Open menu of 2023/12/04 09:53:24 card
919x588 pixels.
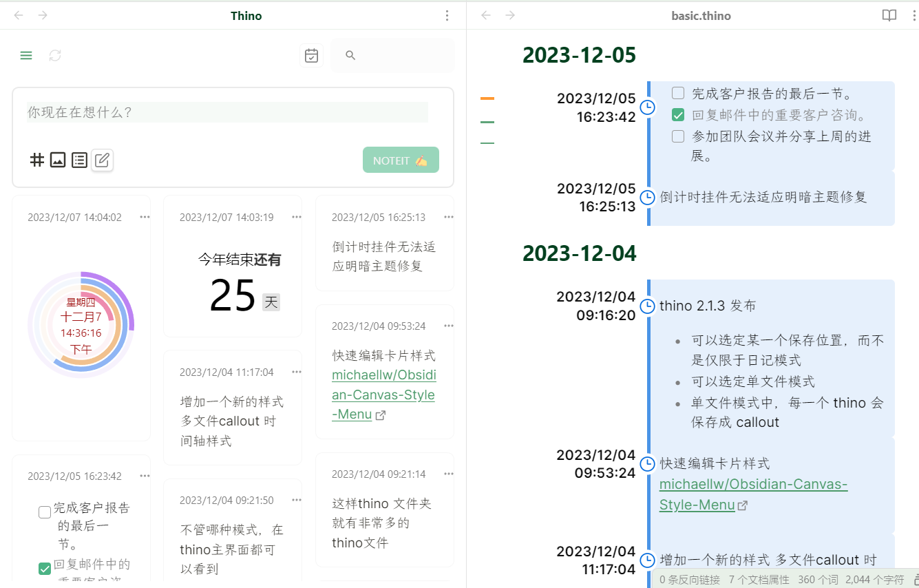[449, 326]
